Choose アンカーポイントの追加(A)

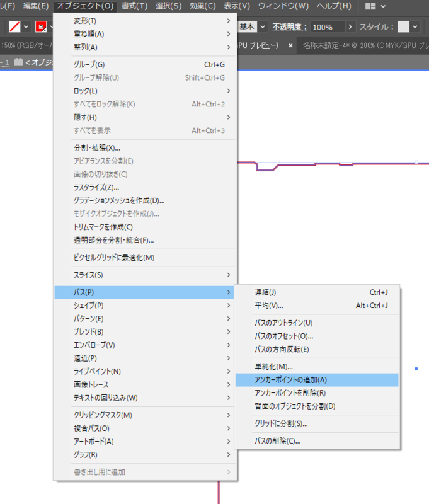point(317,380)
